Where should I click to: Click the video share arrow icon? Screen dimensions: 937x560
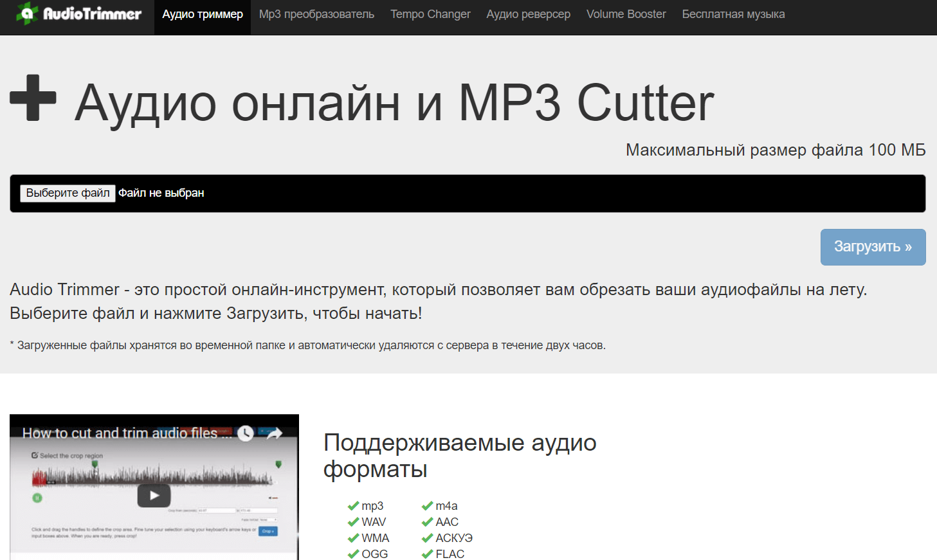(x=275, y=433)
